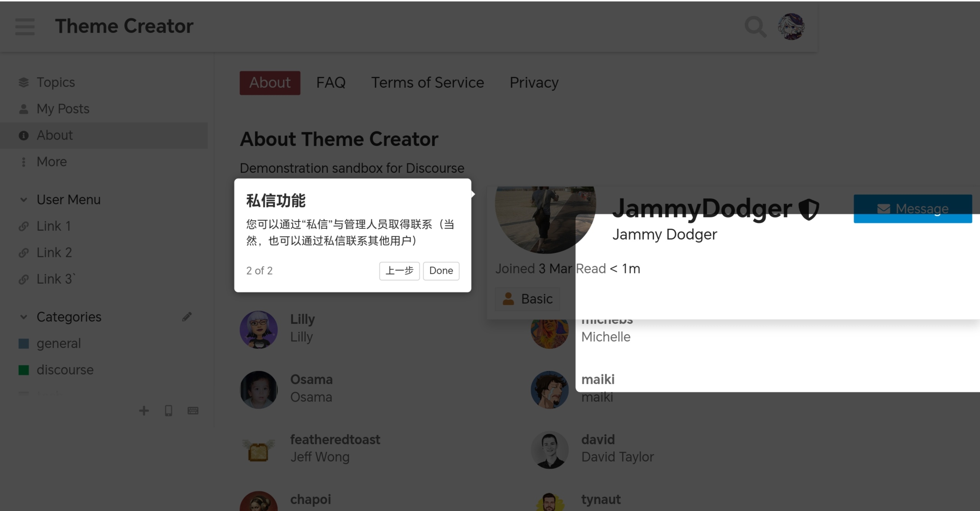Click the Lilly username

tap(302, 319)
